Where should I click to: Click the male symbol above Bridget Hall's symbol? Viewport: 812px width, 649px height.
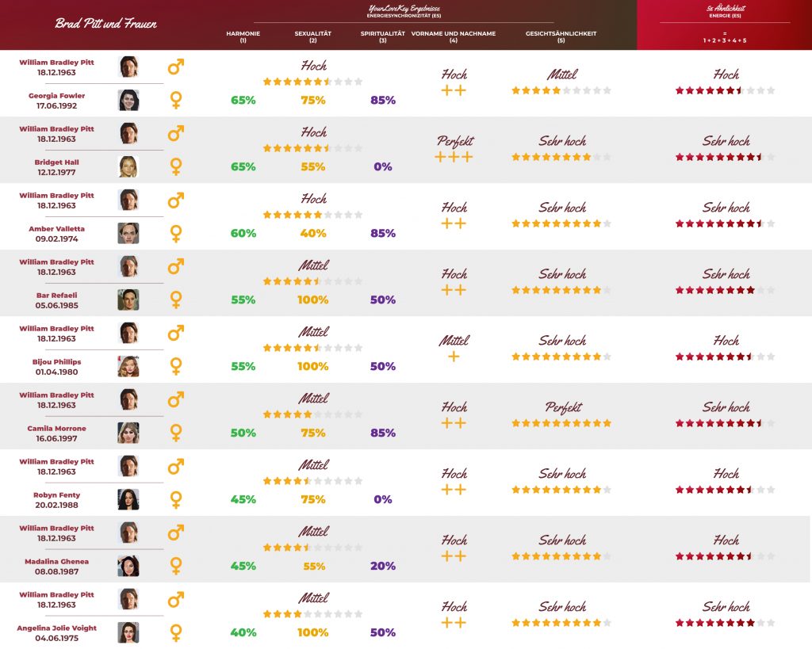tap(176, 133)
